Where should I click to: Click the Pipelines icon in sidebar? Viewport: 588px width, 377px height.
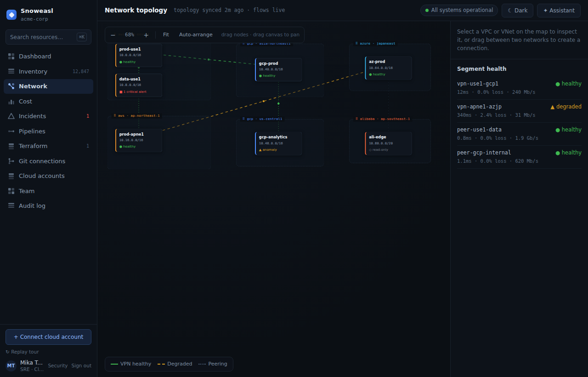11,131
